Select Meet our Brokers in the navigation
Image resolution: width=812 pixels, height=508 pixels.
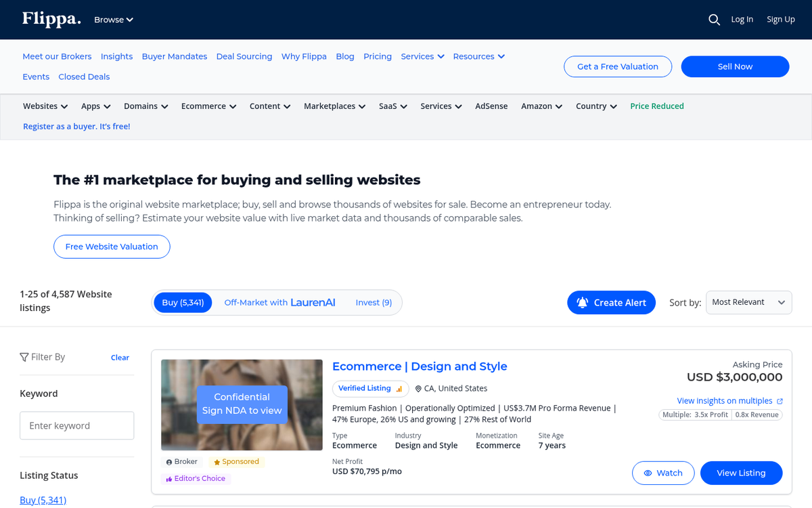coord(57,56)
